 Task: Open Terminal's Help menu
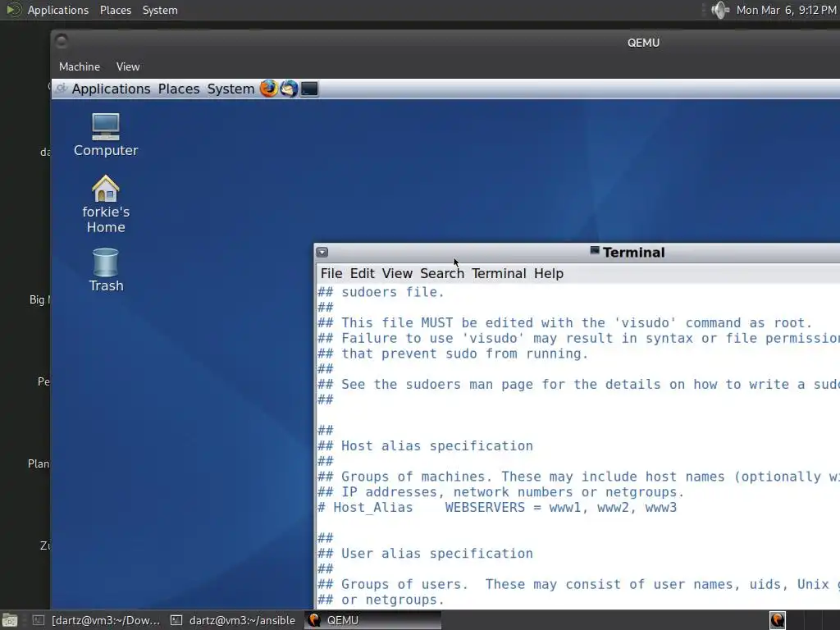pos(549,274)
